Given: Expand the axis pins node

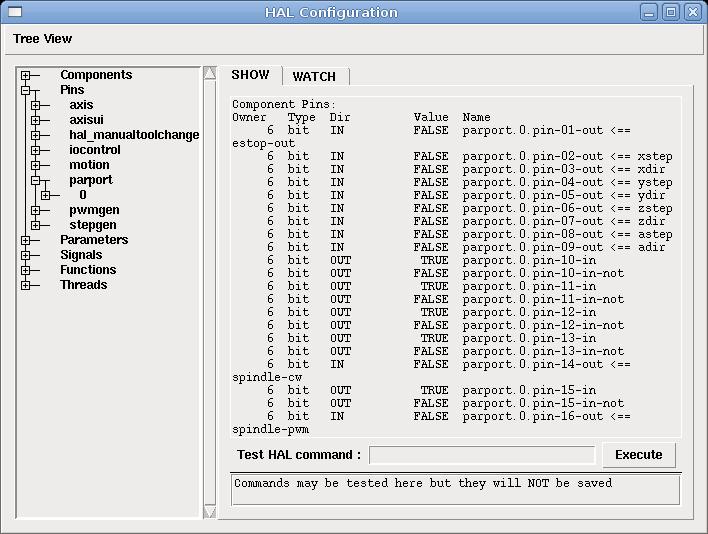Looking at the screenshot, I should tap(36, 105).
